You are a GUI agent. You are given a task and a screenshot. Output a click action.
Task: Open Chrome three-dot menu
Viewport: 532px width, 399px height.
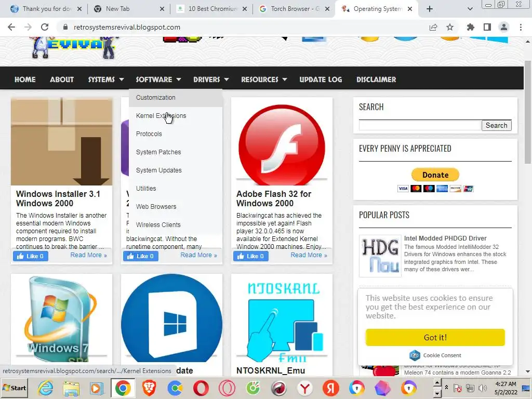[x=521, y=27]
